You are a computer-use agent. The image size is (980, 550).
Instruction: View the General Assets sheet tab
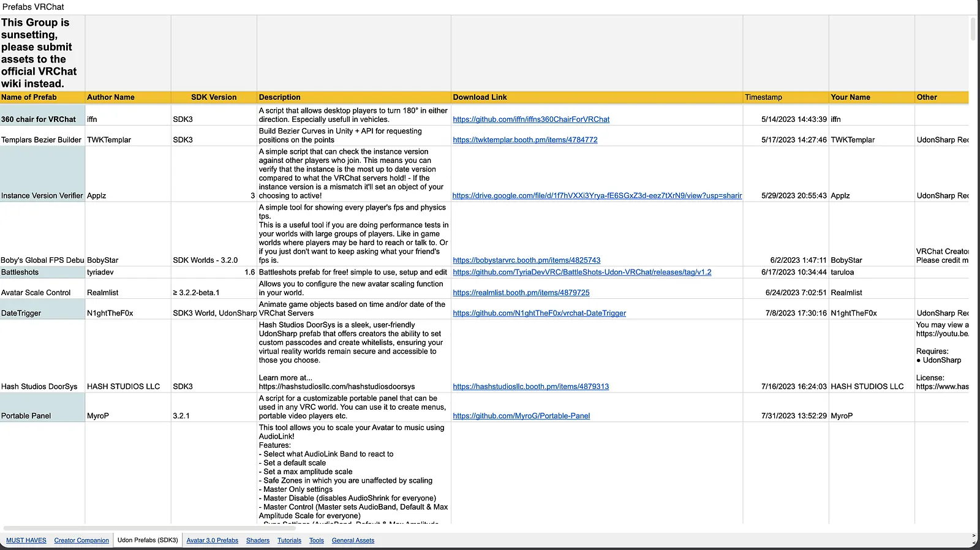tap(353, 540)
